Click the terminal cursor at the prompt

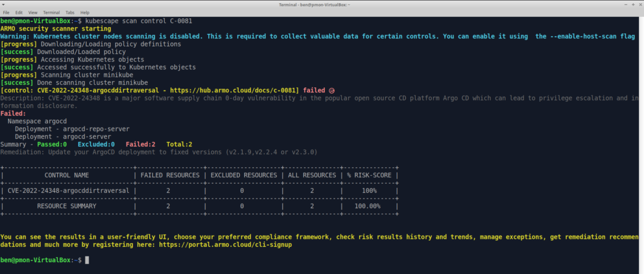[x=87, y=260]
